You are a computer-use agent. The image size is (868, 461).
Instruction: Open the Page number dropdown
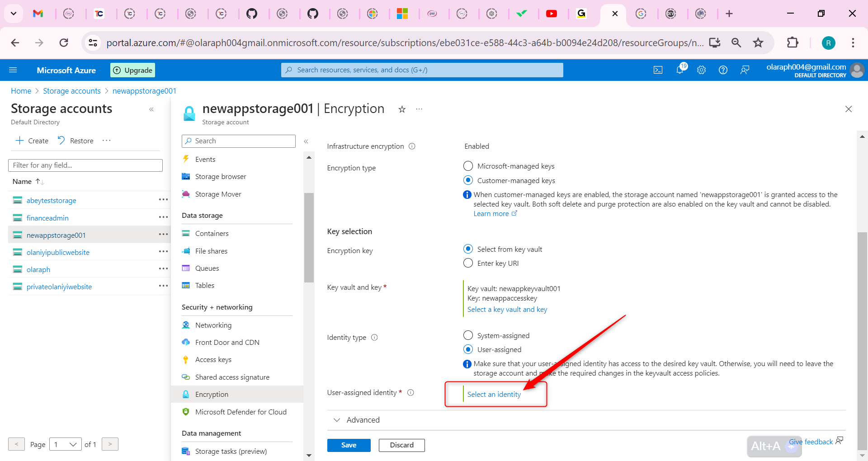[66, 444]
